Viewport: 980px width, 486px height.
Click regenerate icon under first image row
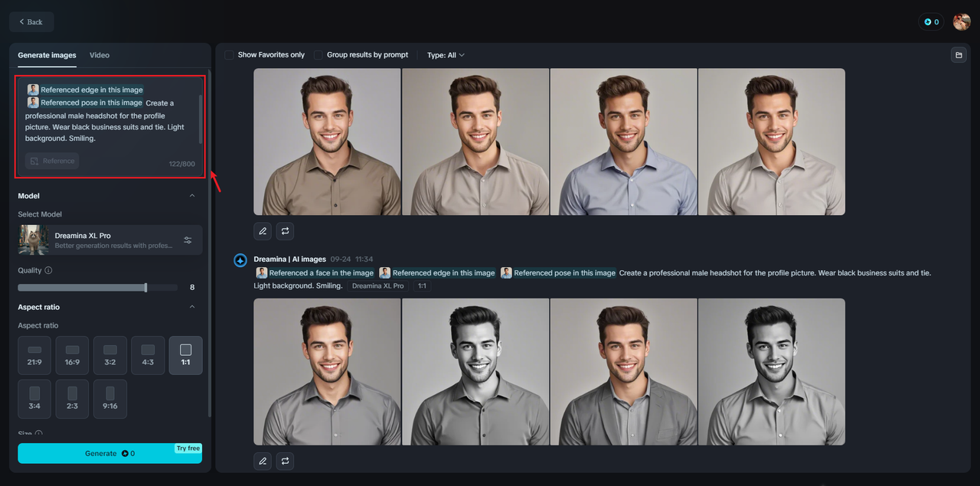(x=285, y=230)
